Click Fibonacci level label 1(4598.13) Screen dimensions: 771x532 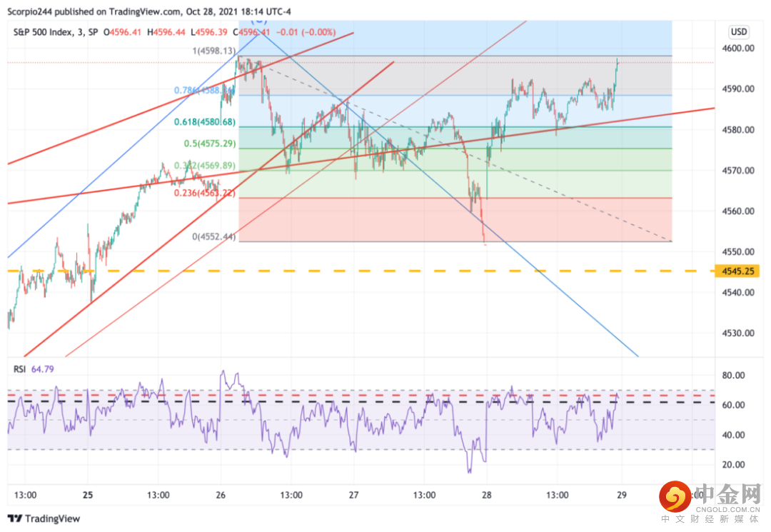point(214,51)
